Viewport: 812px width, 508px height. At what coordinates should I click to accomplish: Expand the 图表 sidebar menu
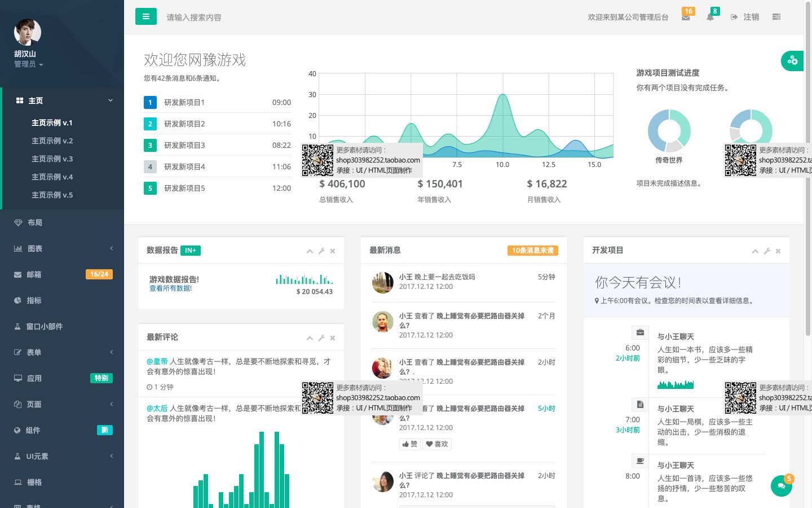[62, 248]
